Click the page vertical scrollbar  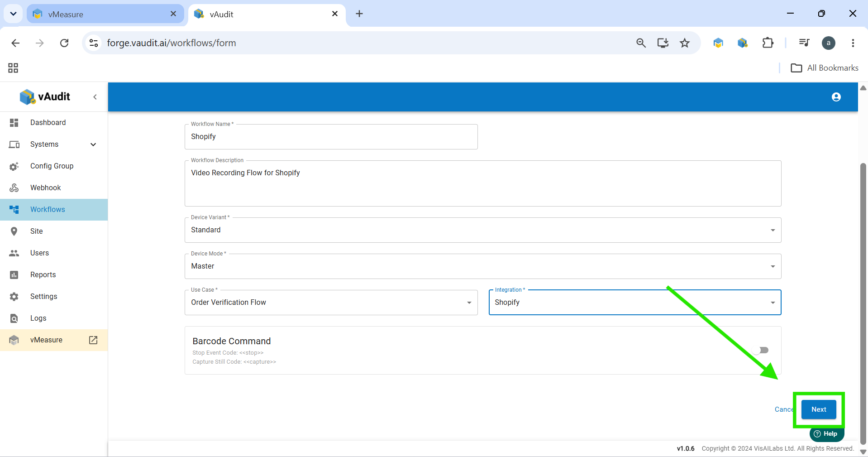click(x=863, y=303)
